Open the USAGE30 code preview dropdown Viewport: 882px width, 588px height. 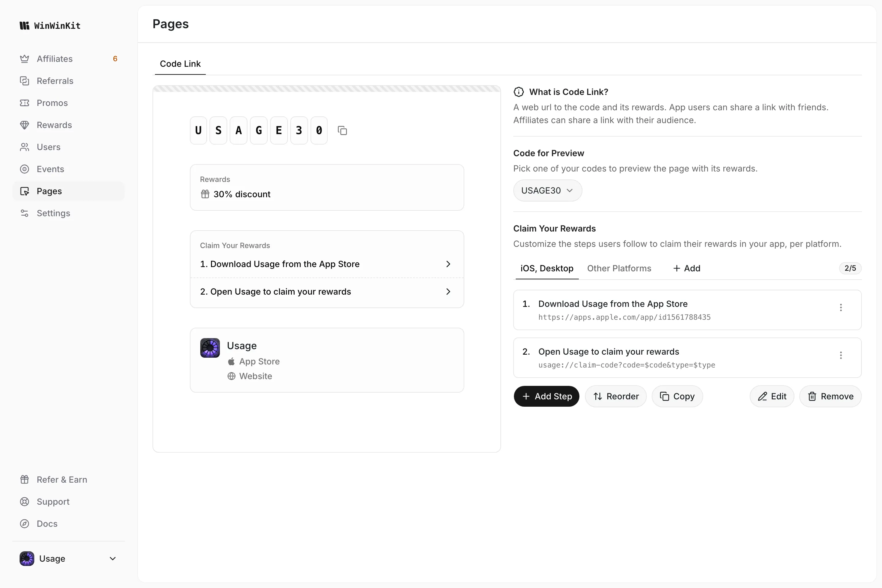548,190
